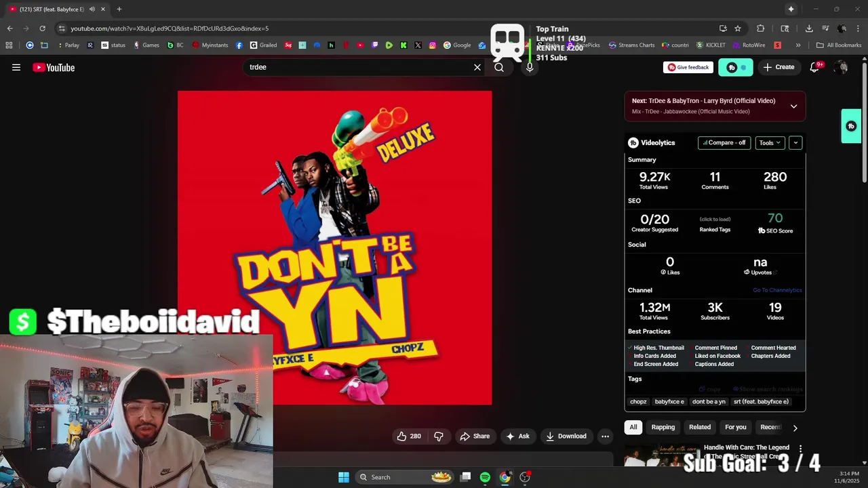Start voice search with the microphone icon
Screen dimensions: 868x488
(530, 67)
